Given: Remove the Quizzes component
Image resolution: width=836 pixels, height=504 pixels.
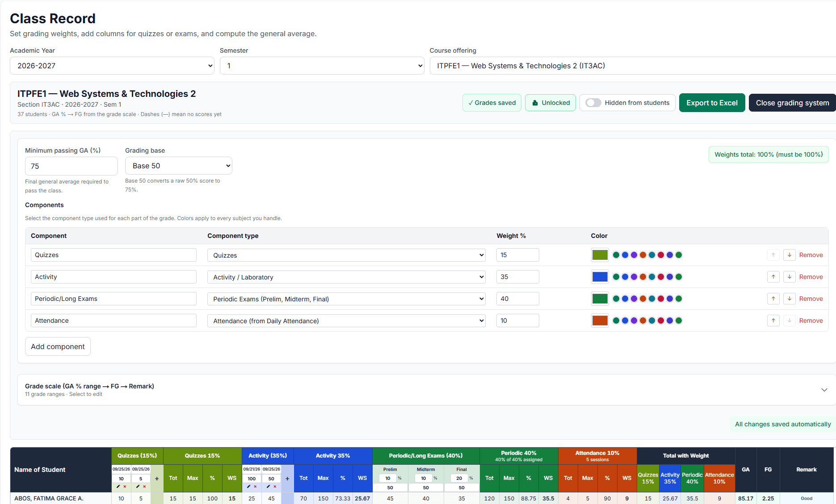Looking at the screenshot, I should click(811, 255).
